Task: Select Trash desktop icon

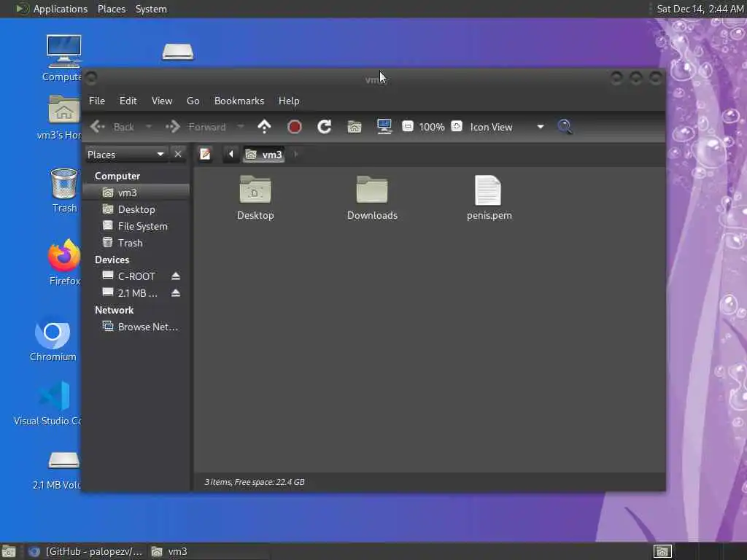Action: (64, 190)
